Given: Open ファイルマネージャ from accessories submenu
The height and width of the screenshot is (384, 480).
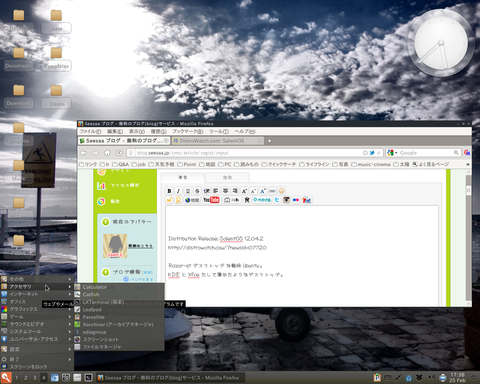Looking at the screenshot, I should tap(119, 347).
